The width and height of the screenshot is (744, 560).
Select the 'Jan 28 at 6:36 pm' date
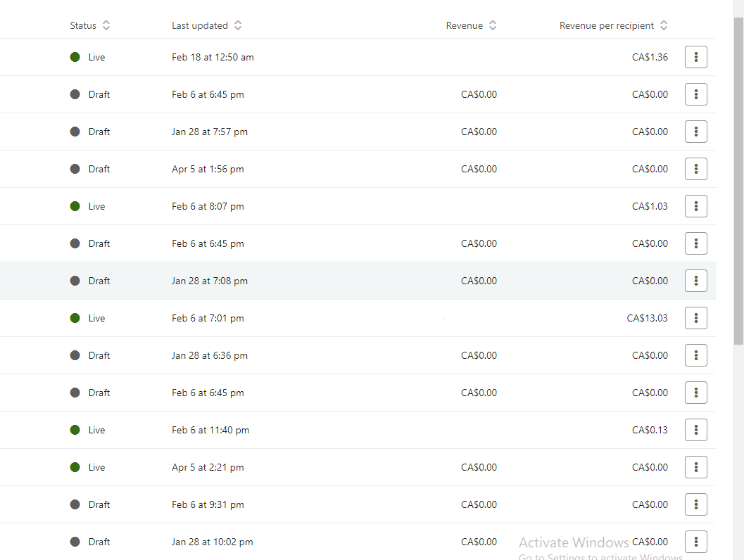point(210,356)
